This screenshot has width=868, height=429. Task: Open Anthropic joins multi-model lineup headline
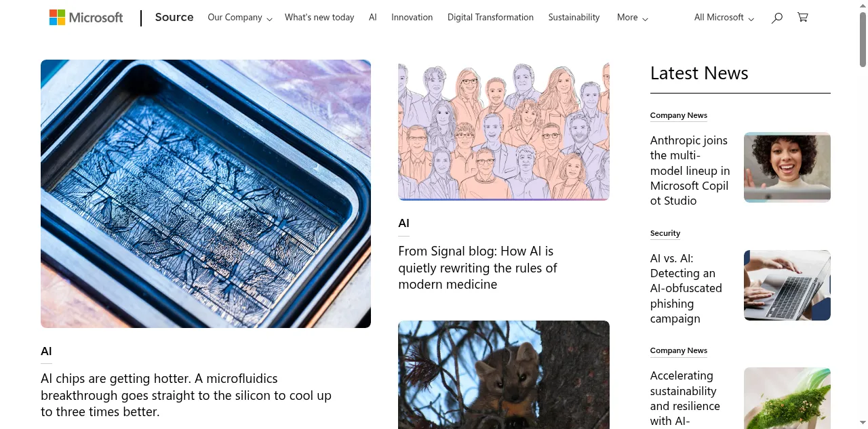click(x=690, y=170)
